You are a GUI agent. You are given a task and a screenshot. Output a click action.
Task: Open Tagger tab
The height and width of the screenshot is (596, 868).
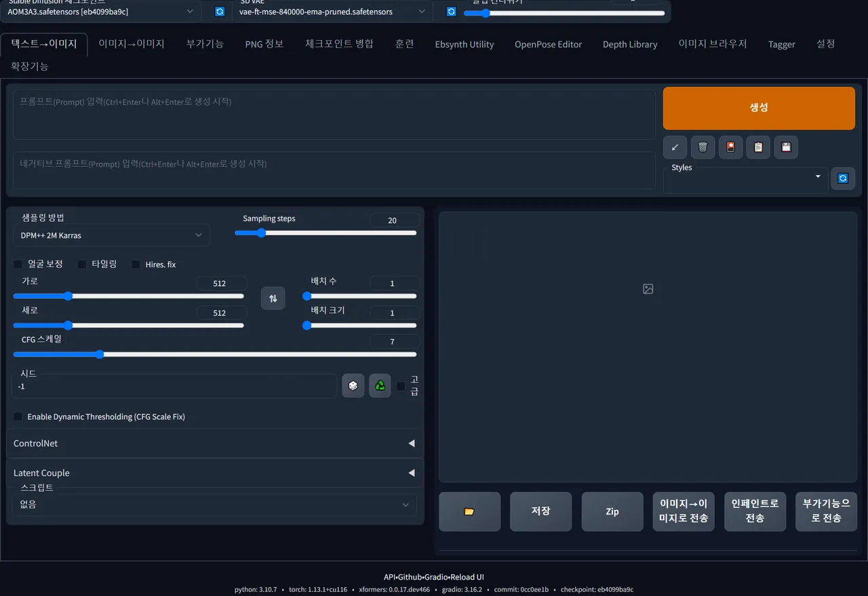(x=781, y=44)
